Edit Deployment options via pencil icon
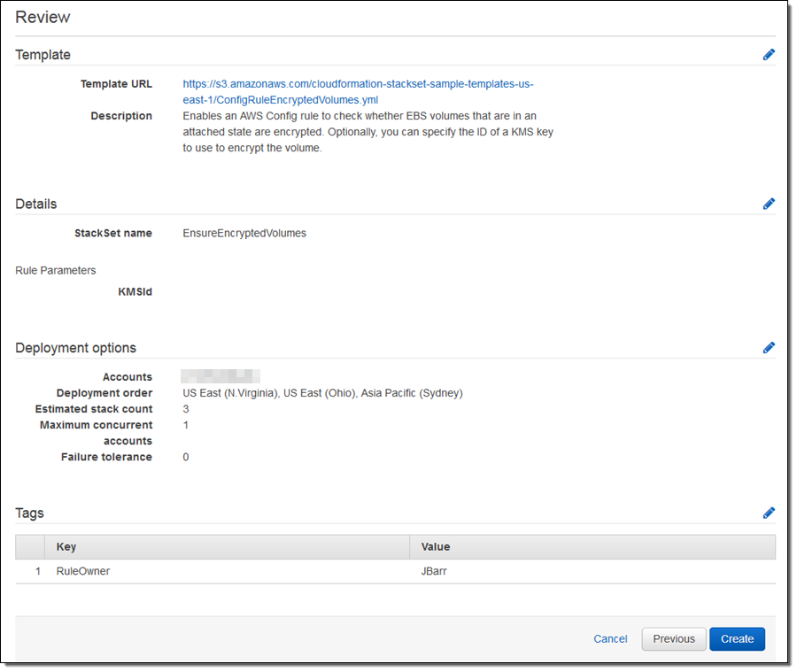797x672 pixels. coord(768,348)
